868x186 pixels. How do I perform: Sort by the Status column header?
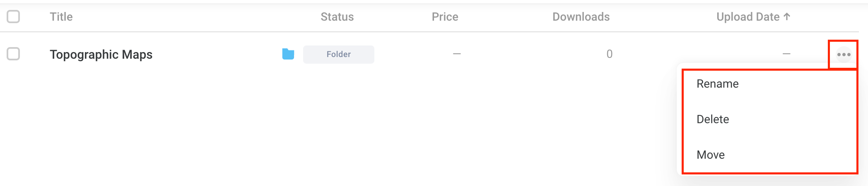click(x=337, y=17)
